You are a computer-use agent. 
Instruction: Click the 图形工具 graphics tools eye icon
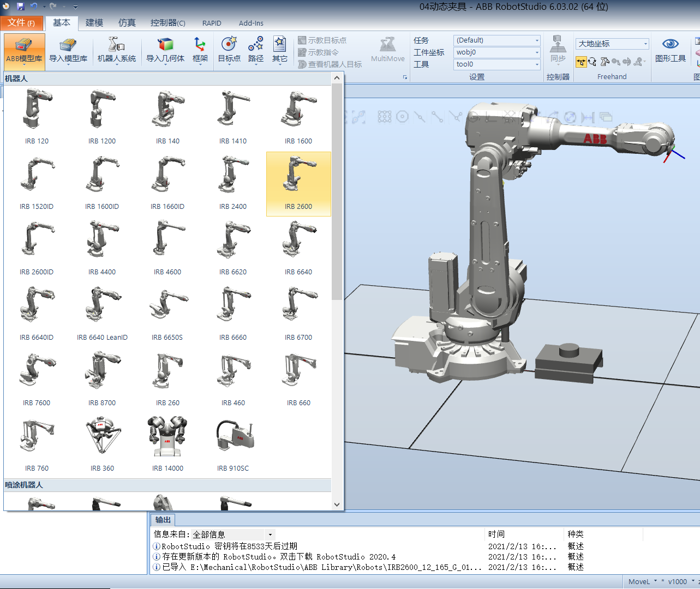[671, 50]
